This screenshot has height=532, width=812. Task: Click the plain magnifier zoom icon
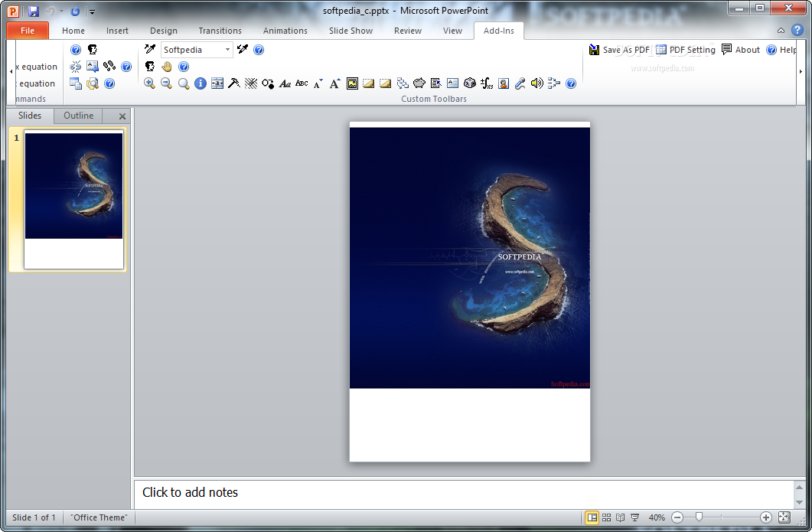[184, 83]
